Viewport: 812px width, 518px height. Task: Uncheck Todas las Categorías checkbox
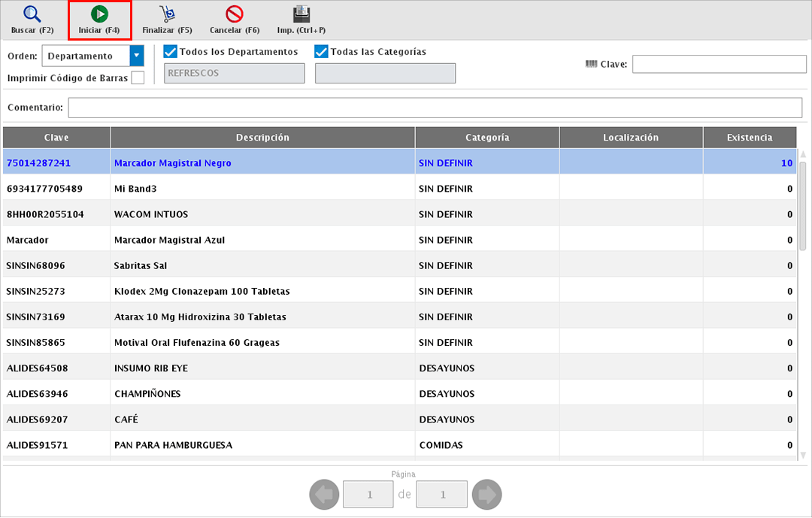tap(322, 52)
